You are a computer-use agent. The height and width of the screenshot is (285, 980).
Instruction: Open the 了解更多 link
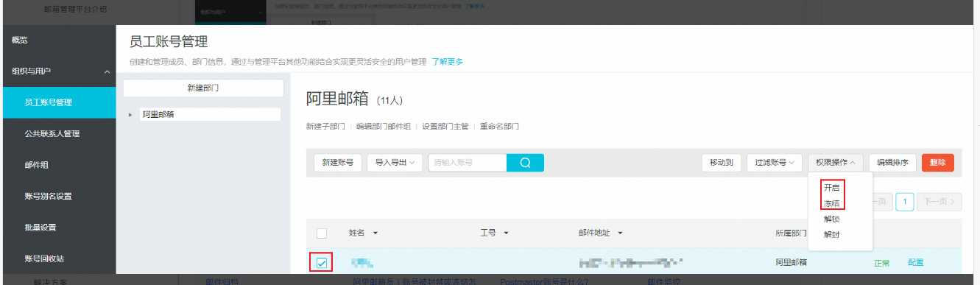point(447,62)
